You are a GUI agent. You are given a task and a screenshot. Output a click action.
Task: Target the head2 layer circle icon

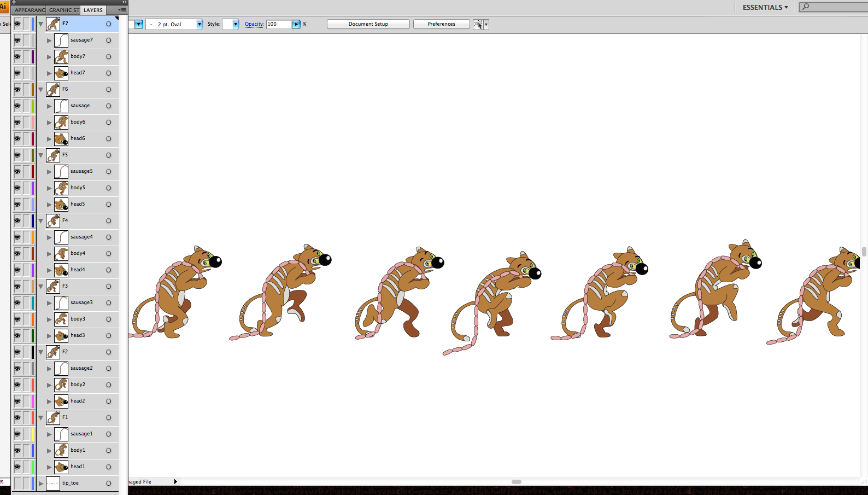pos(109,401)
